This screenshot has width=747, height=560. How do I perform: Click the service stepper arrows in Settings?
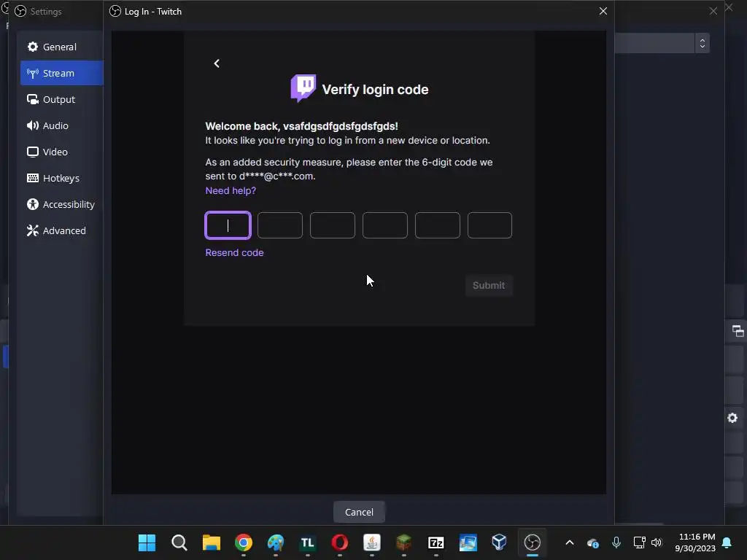point(703,43)
